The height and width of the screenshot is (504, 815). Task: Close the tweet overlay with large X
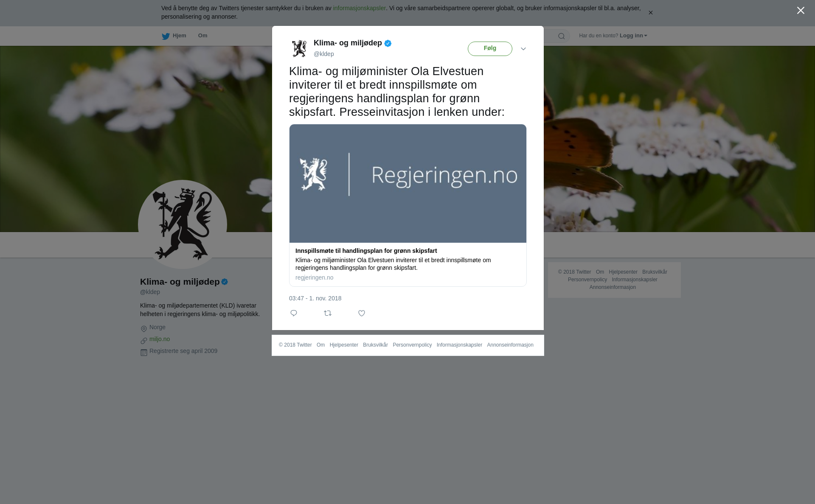[x=801, y=11]
